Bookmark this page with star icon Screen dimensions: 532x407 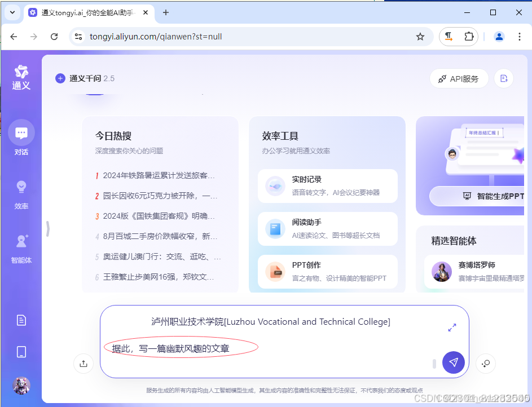(x=420, y=37)
